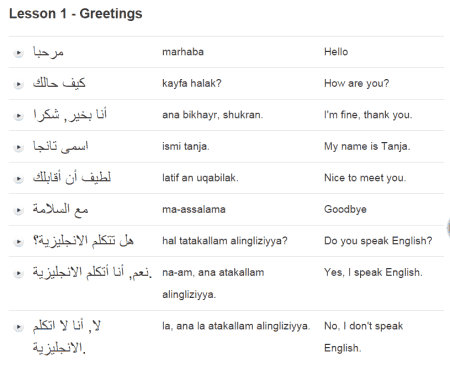Screen dimensions: 450x367
Task: Click the transliteration 'ma-assalama'
Action: tap(194, 209)
